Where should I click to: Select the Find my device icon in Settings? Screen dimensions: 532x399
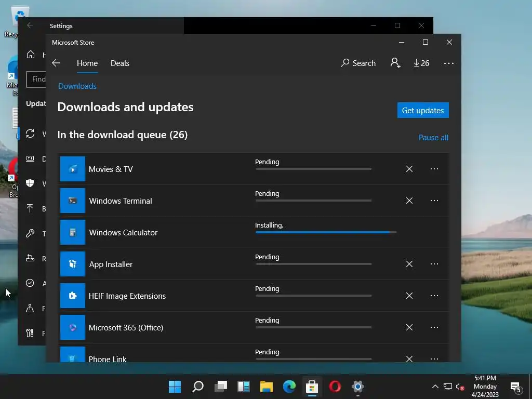point(30,308)
